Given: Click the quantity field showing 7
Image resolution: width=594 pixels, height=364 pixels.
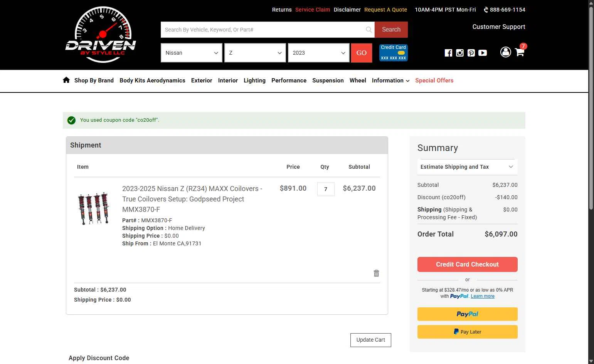Looking at the screenshot, I should pyautogui.click(x=326, y=189).
